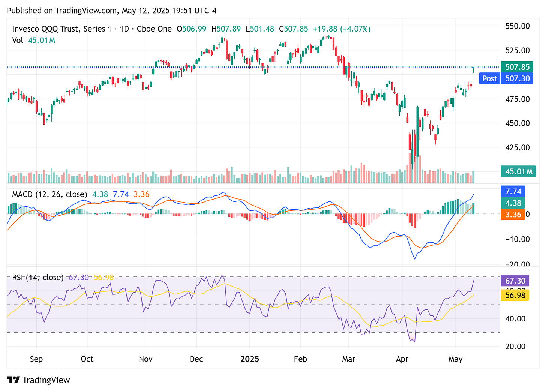Click the green 4.38 MACD histogram badge
This screenshot has height=392, width=546.
click(x=513, y=203)
